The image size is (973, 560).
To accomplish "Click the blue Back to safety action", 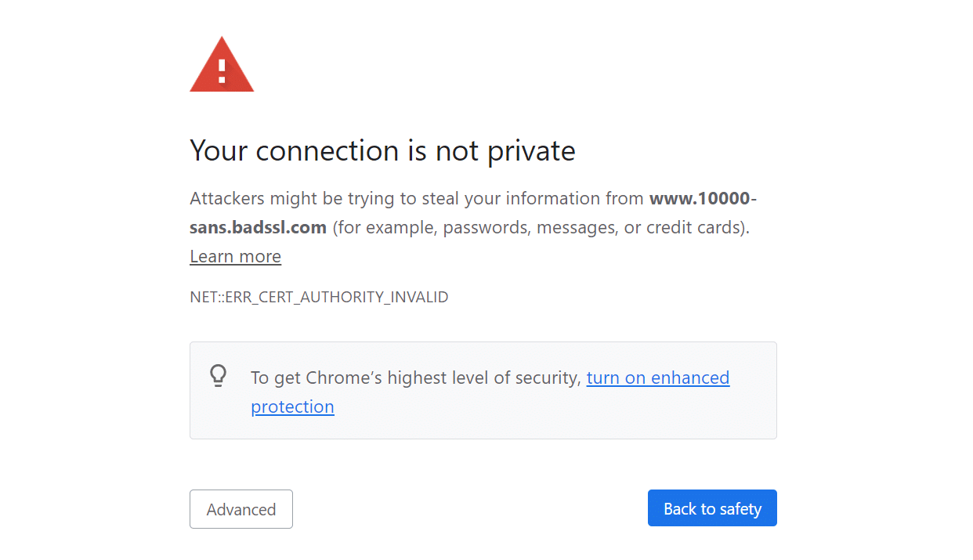I will click(712, 508).
